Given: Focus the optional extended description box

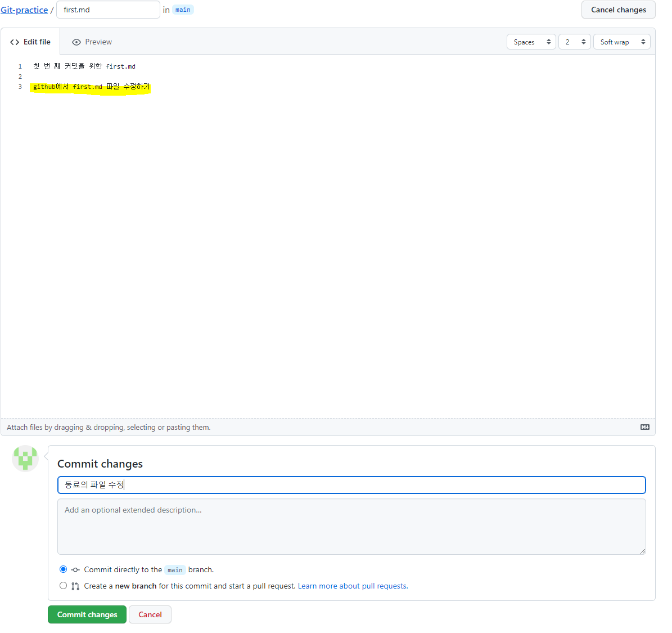Looking at the screenshot, I should tap(351, 527).
